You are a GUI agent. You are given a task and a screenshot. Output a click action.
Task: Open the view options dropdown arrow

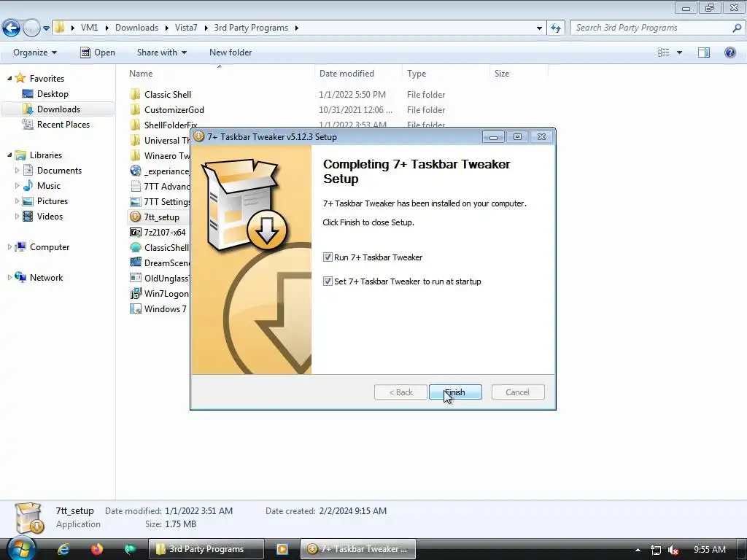[x=679, y=52]
